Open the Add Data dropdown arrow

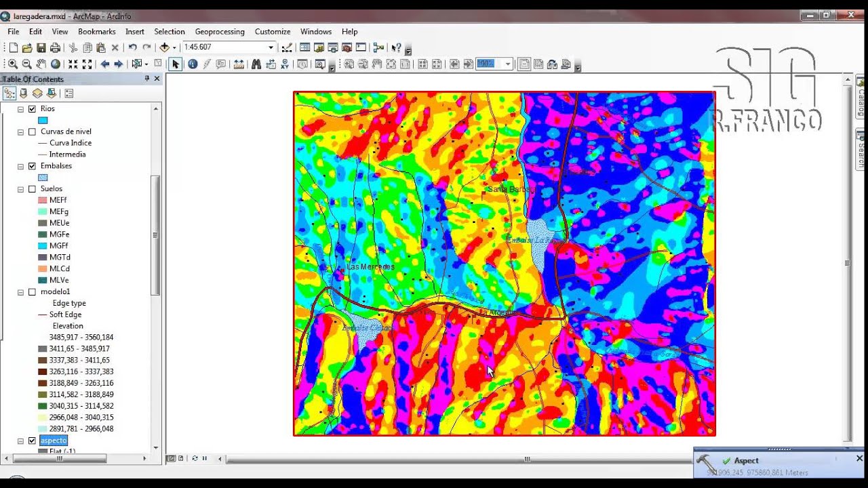pos(174,47)
